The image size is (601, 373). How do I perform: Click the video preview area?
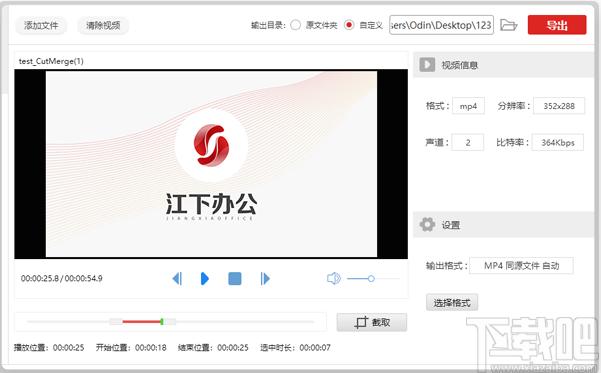(211, 164)
